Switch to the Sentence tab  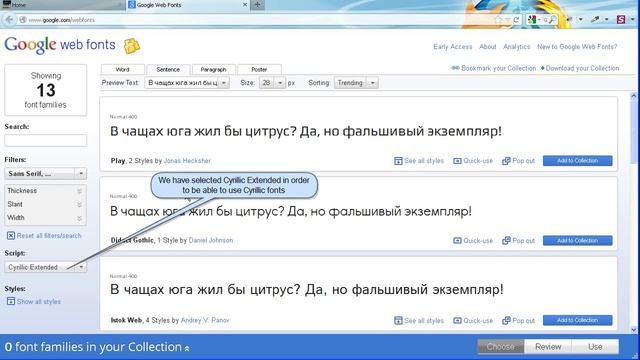(168, 69)
